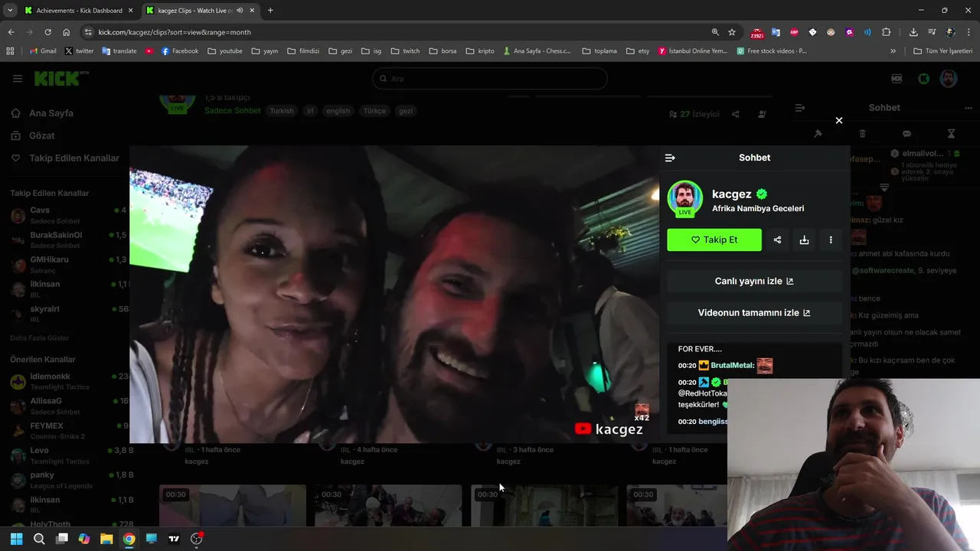
Task: Select the kacgez Clips browser tab
Action: click(201, 10)
